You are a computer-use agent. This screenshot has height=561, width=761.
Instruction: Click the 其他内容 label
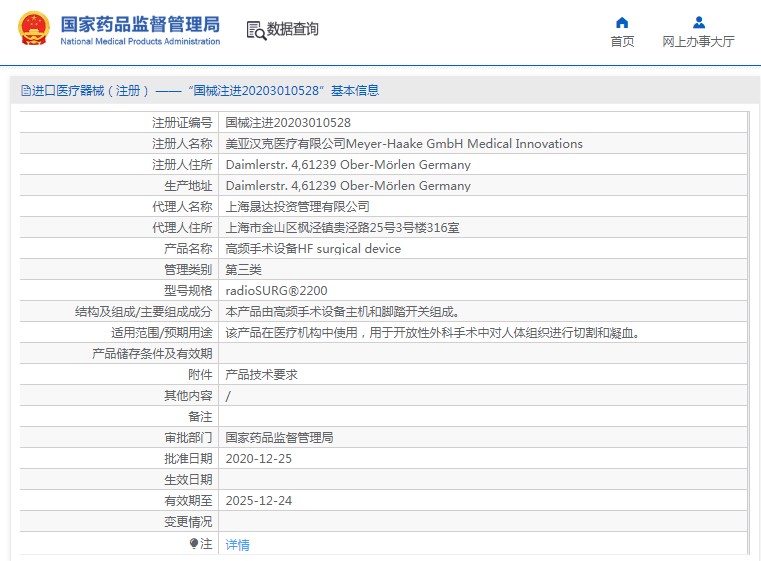click(x=188, y=396)
